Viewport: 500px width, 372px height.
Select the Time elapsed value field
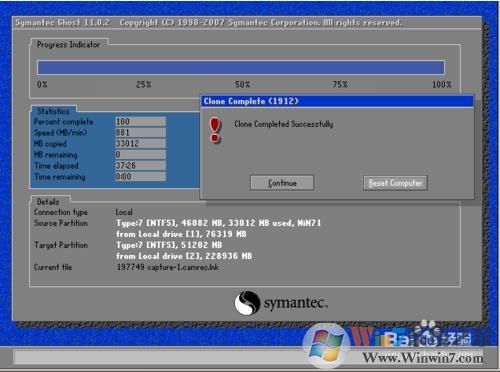coord(140,165)
